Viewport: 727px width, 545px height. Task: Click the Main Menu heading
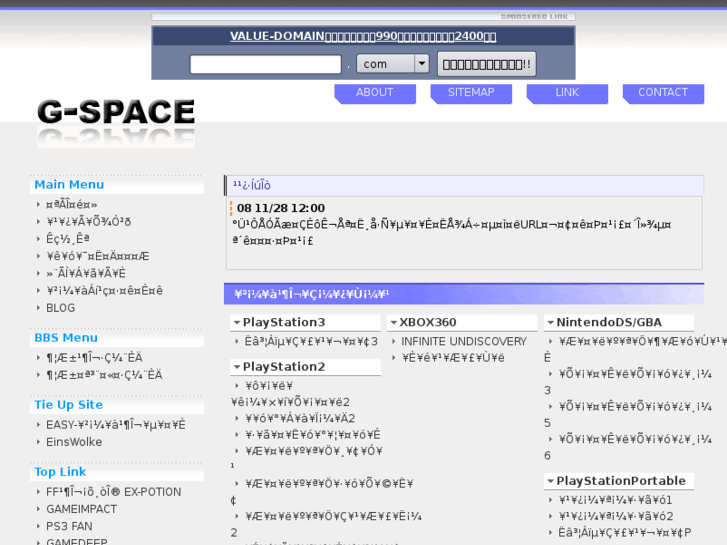pos(69,185)
